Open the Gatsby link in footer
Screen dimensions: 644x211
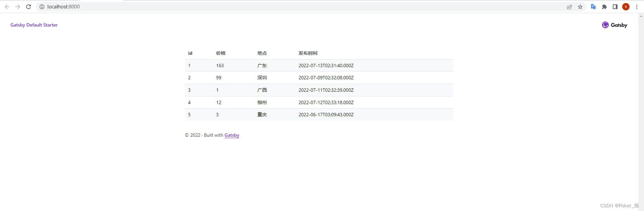pyautogui.click(x=232, y=135)
